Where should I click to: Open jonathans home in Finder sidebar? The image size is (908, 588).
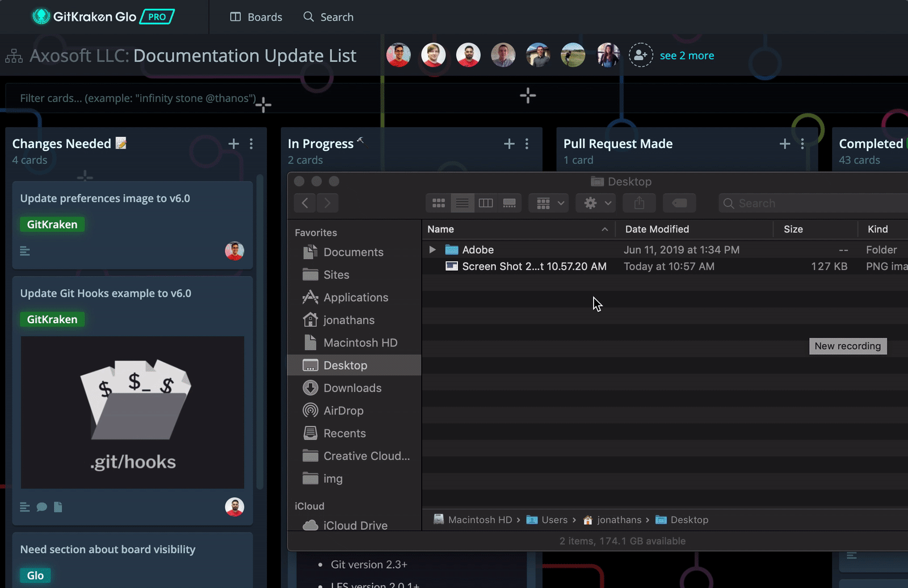[354, 320]
